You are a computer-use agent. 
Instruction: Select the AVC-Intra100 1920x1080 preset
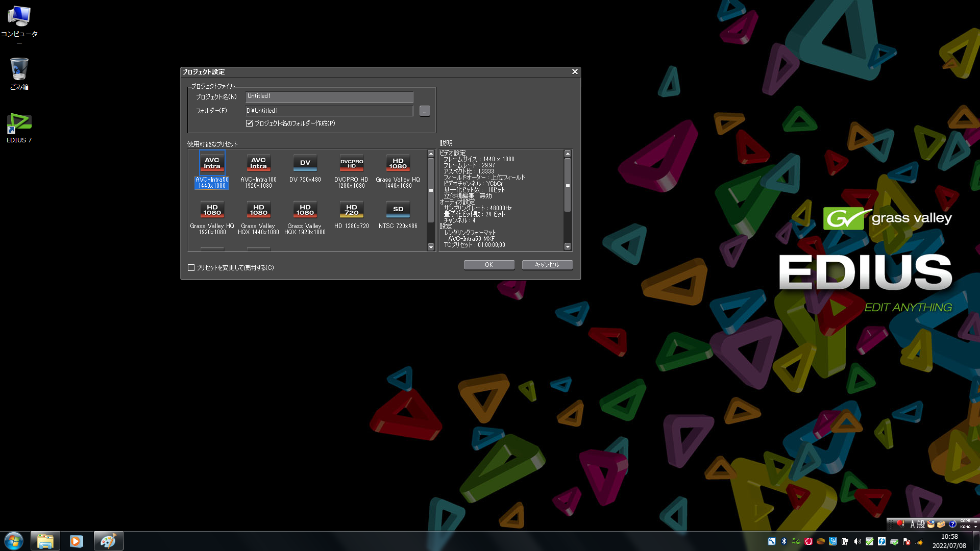point(258,171)
